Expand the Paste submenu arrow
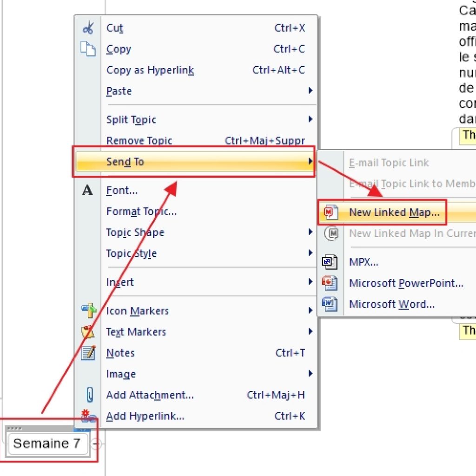The image size is (476, 476). coord(310,91)
